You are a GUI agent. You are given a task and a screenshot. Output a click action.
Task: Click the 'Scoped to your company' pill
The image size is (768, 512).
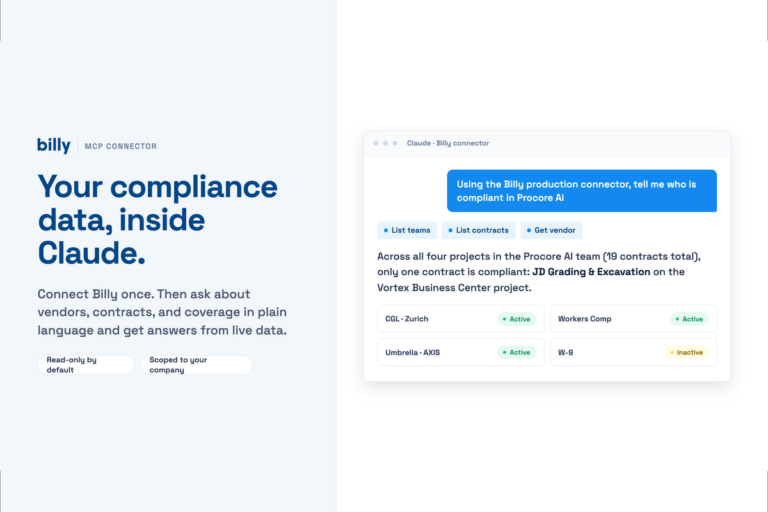(x=196, y=365)
